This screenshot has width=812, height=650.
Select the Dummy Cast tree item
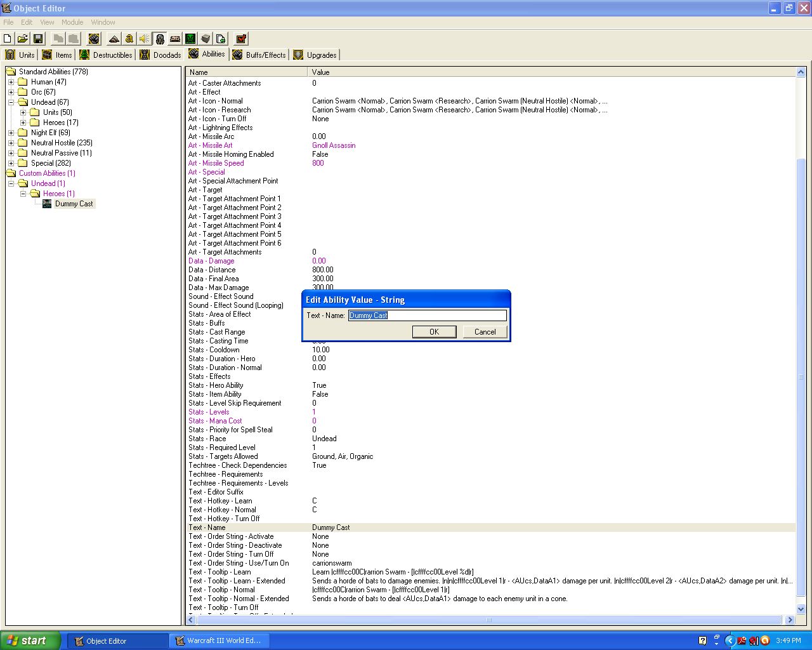coord(74,204)
